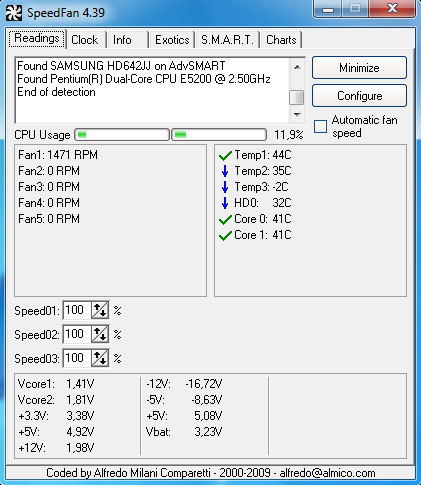The height and width of the screenshot is (485, 421).
Task: Click the green checkmark next to Core 0
Action: pos(225,219)
